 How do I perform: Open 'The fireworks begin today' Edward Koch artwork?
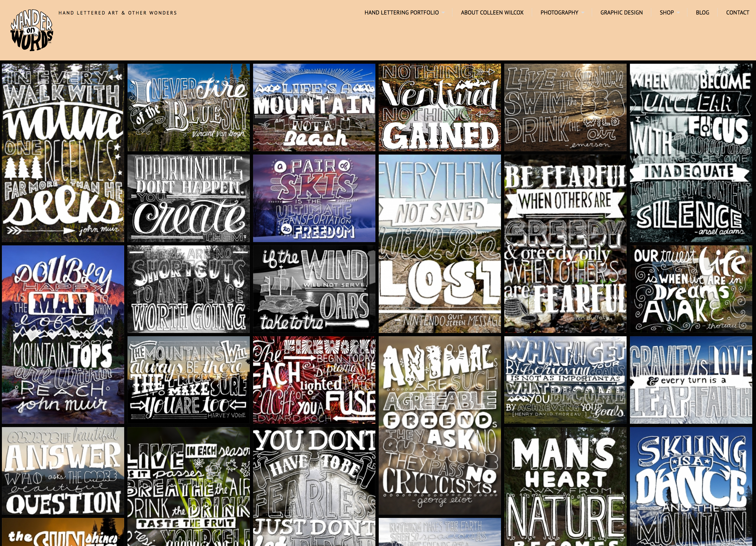click(314, 380)
